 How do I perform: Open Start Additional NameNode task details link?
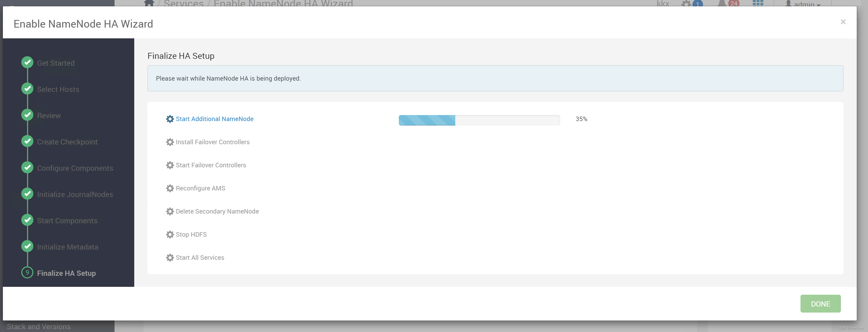[x=214, y=119]
